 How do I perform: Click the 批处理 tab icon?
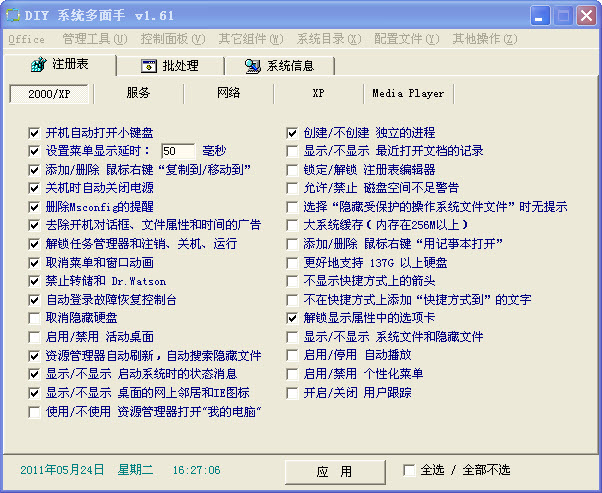(147, 66)
